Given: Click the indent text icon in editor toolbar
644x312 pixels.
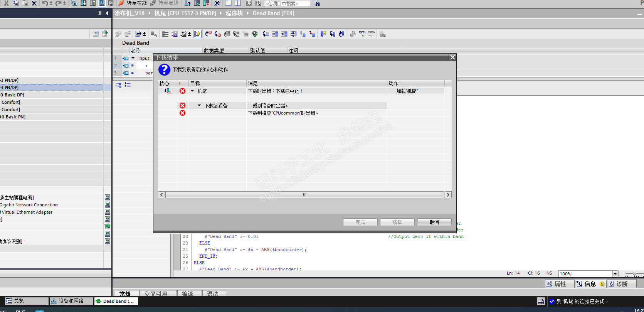Looking at the screenshot, I should coord(275,34).
